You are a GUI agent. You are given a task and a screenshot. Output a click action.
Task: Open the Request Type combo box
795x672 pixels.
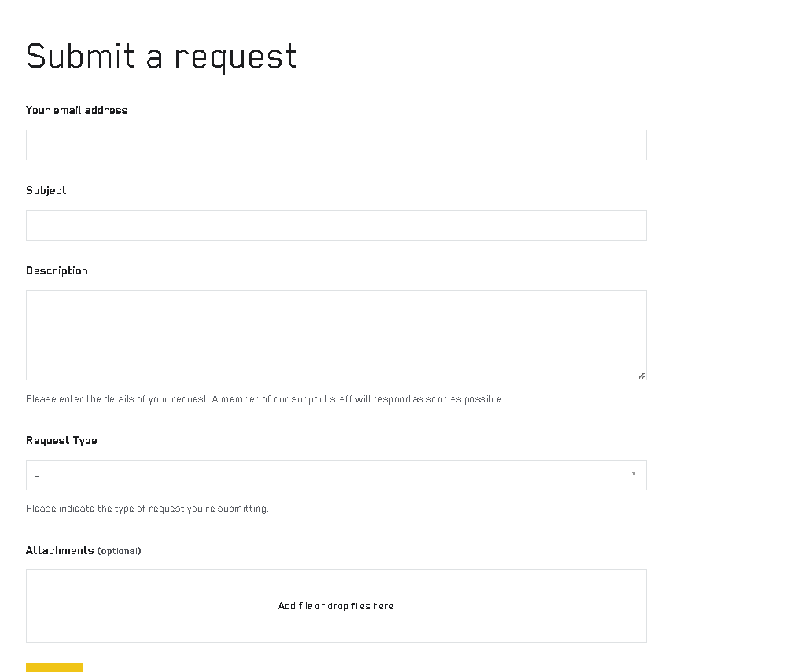336,475
